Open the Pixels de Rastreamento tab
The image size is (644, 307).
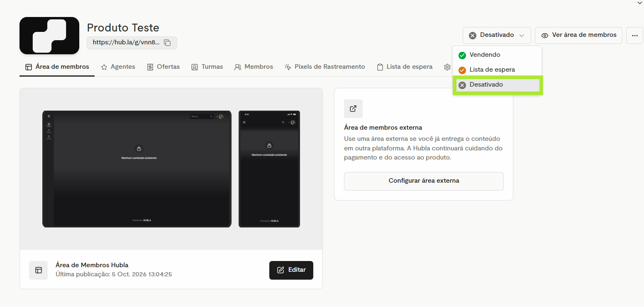click(324, 67)
